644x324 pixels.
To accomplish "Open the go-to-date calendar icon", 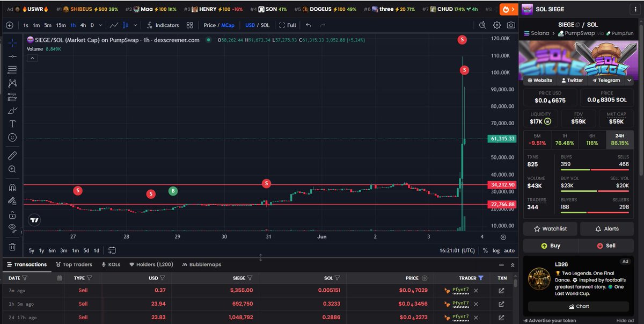I will coord(112,250).
